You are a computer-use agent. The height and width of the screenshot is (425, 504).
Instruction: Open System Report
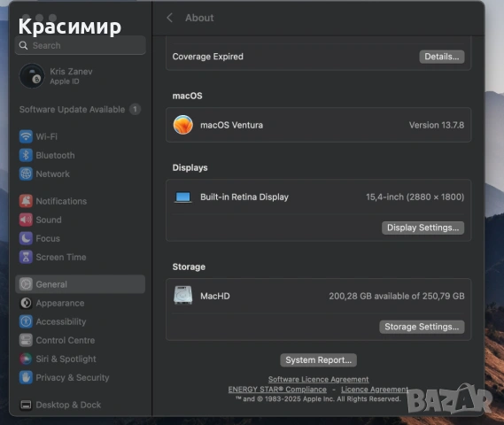tap(319, 360)
